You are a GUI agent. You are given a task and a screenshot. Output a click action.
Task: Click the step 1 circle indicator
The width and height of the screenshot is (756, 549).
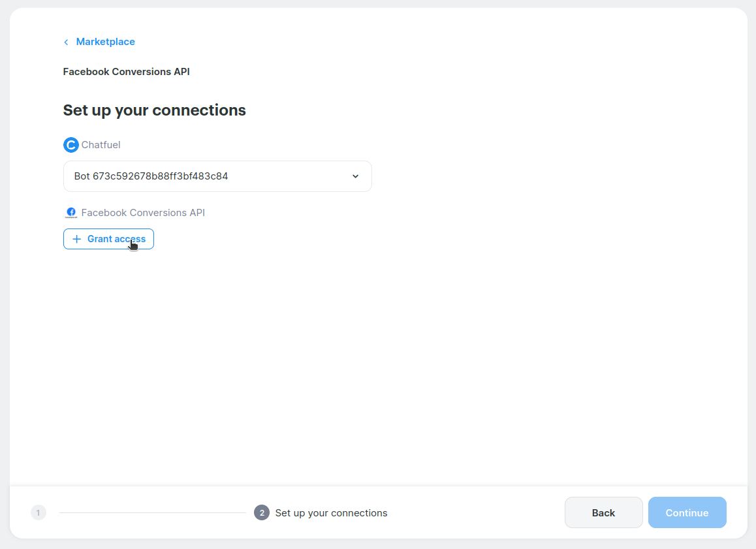tap(38, 513)
